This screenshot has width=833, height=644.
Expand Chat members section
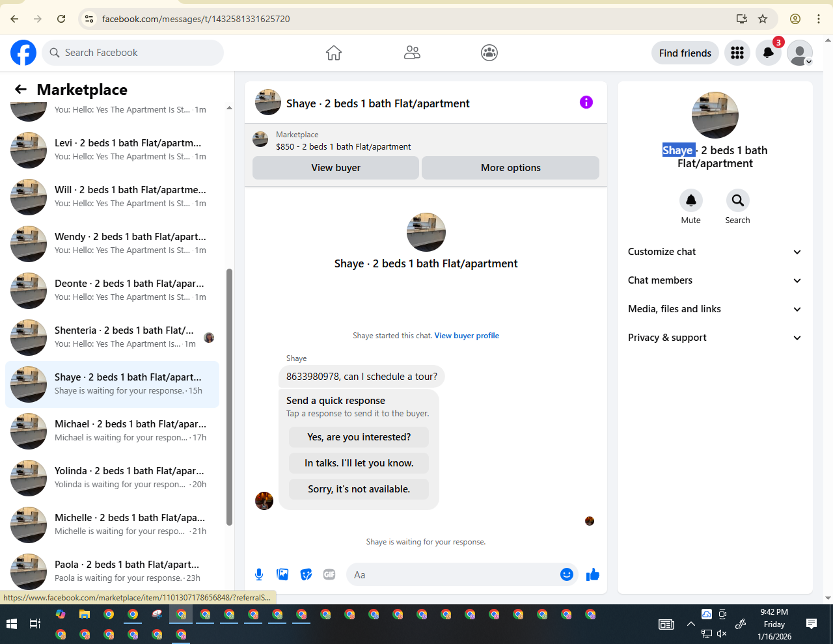point(715,280)
